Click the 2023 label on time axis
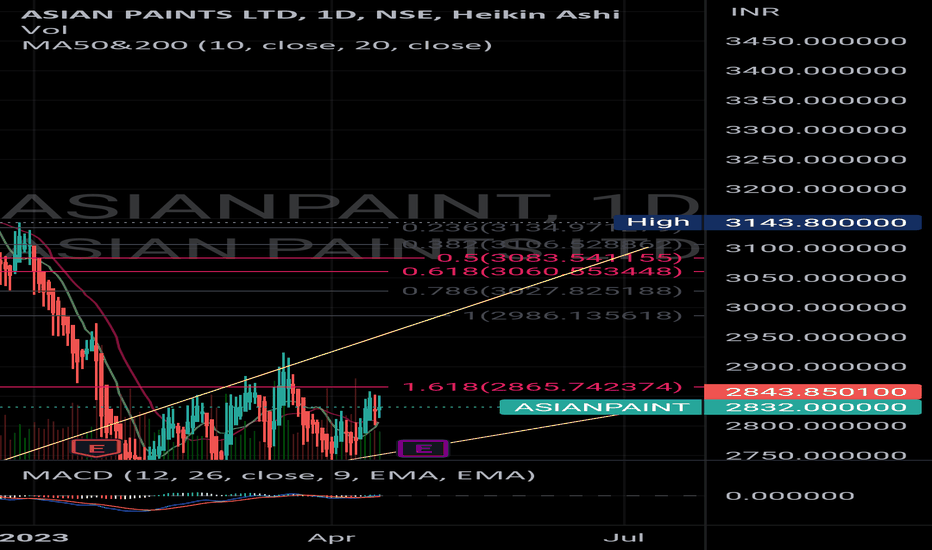 [34, 538]
